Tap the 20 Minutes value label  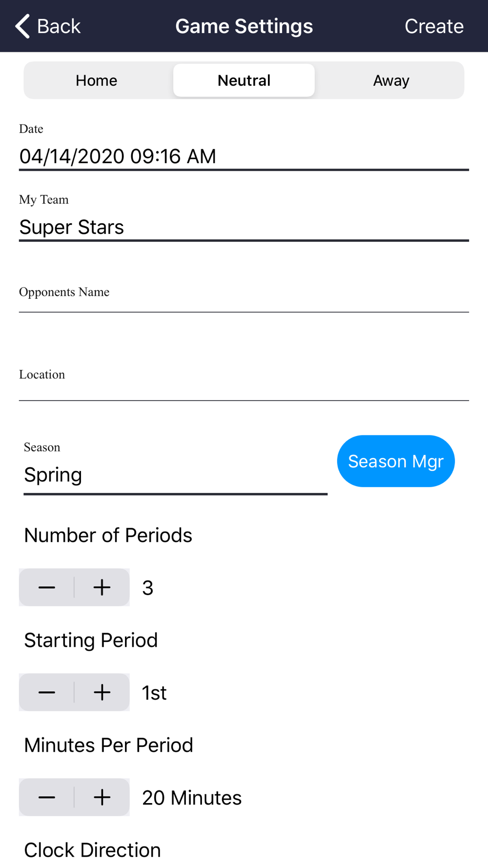click(192, 798)
